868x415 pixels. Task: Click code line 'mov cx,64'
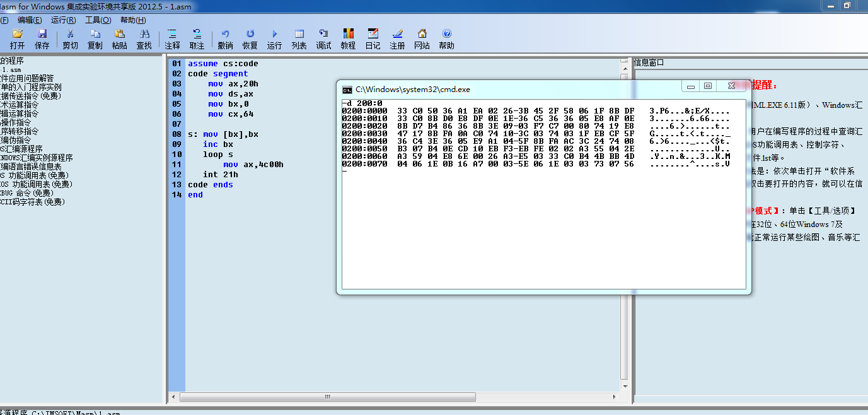tap(231, 114)
